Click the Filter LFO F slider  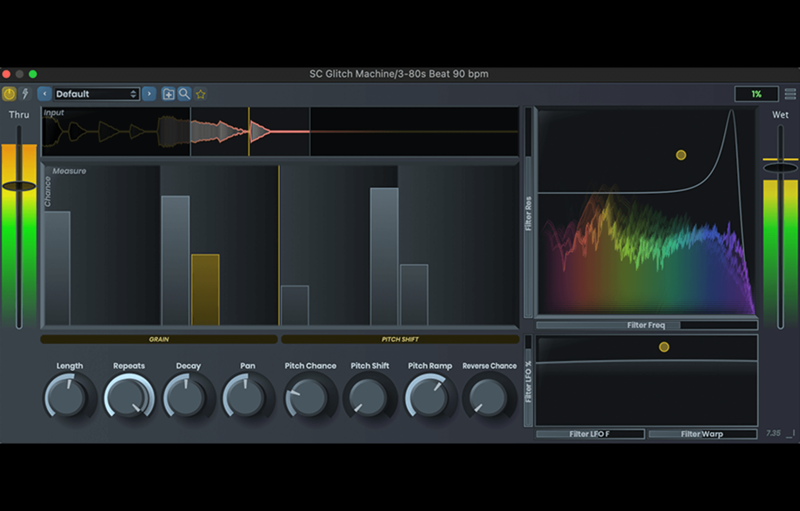point(590,434)
